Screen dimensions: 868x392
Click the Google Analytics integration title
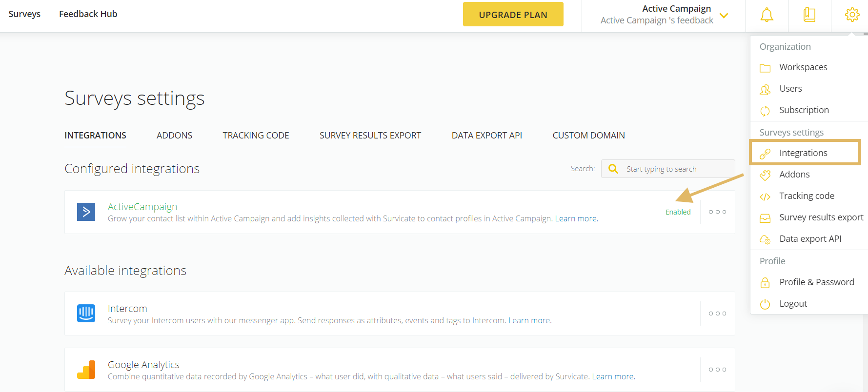click(x=143, y=365)
